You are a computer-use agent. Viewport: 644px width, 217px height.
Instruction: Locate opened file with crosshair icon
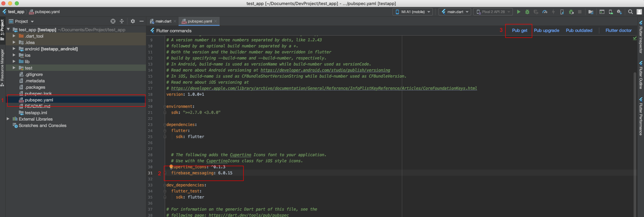113,21
